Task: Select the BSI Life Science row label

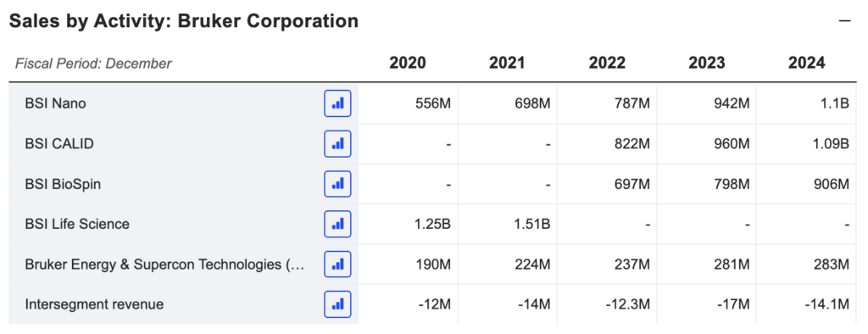Action: coord(77,224)
